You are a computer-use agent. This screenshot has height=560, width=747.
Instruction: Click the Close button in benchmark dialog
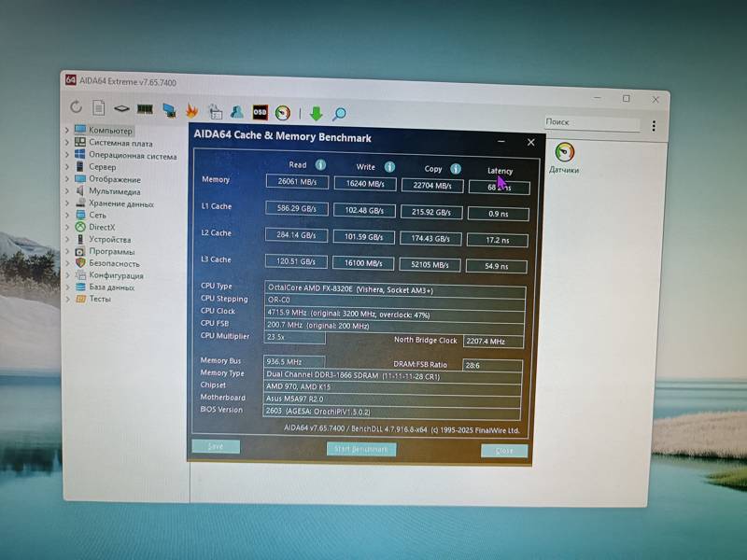504,451
